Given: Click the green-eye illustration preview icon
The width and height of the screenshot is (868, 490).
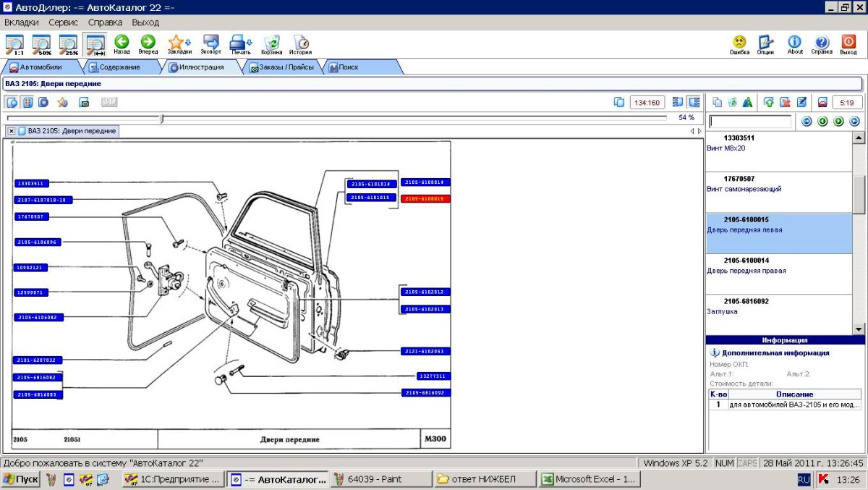Looking at the screenshot, I should click(84, 102).
